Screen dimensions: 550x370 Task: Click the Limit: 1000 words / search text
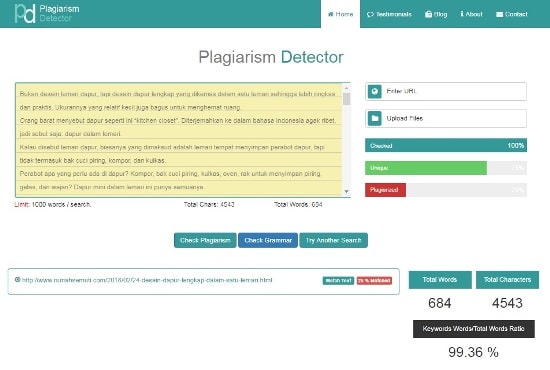53,204
